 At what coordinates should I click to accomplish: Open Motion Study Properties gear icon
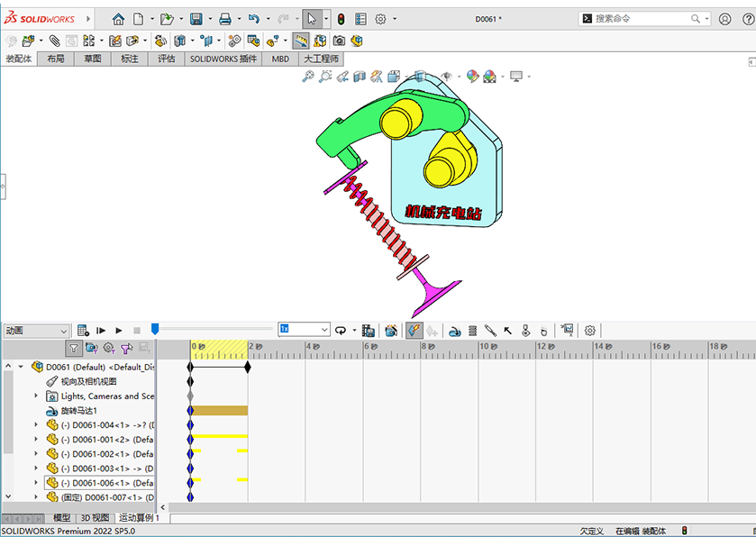coord(590,331)
